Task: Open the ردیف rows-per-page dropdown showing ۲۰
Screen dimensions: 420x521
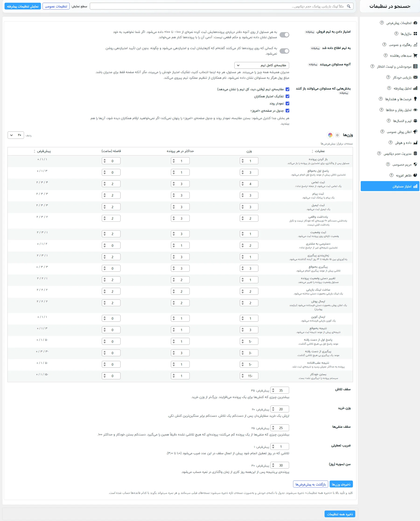Action: (16, 135)
